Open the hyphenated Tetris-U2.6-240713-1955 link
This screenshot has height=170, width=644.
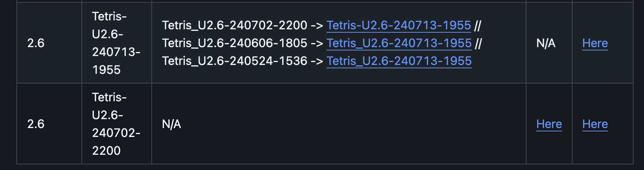[x=399, y=25]
